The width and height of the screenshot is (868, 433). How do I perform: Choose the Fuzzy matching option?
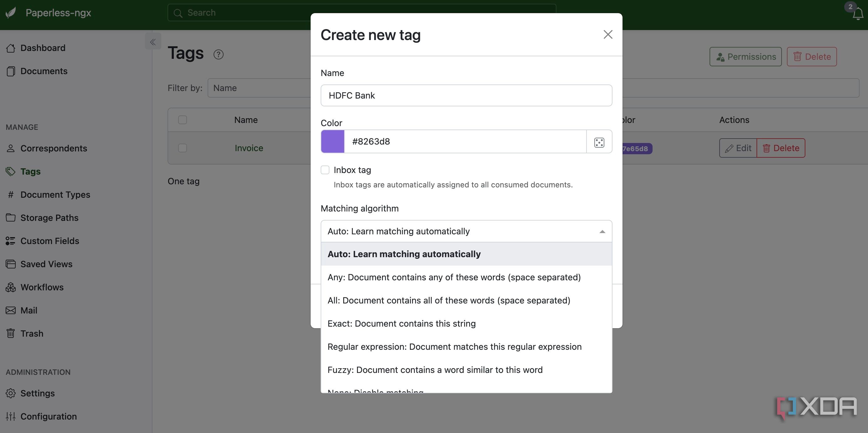[x=435, y=370]
